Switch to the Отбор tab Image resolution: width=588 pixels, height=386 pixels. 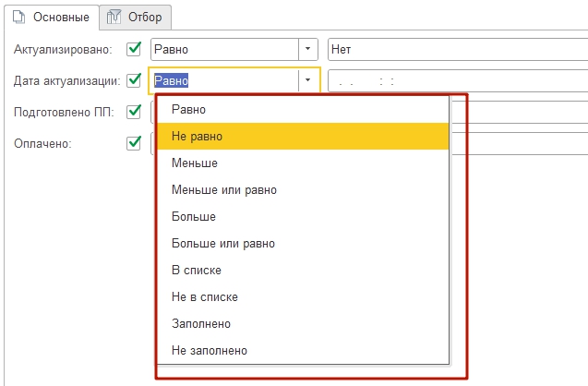tap(136, 17)
